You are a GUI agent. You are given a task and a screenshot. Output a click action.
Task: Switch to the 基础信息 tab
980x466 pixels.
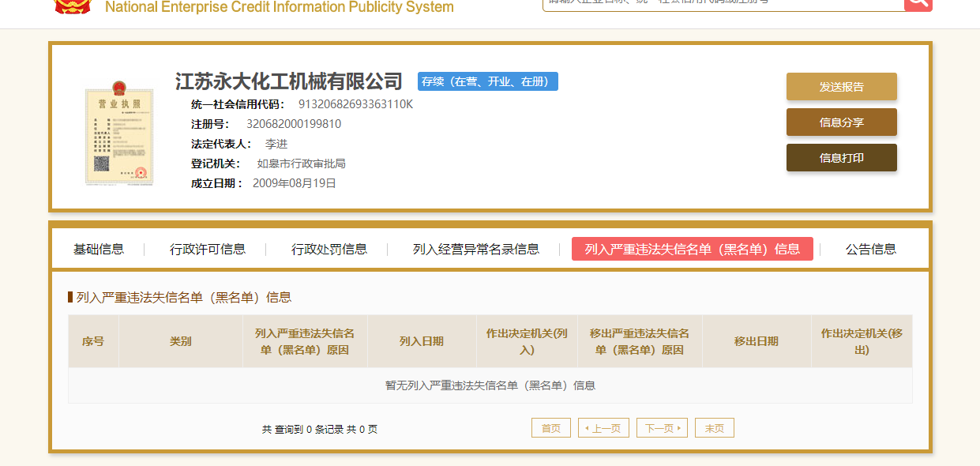[x=99, y=249]
